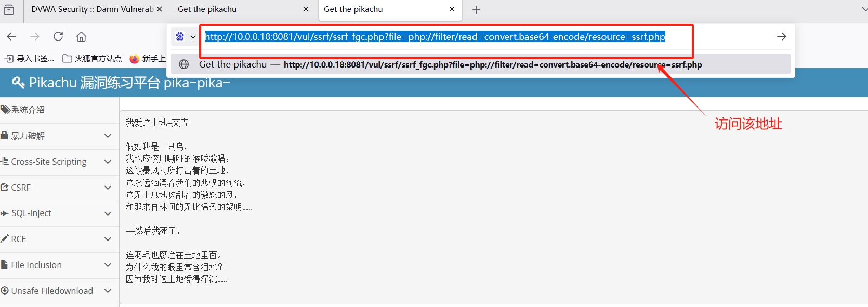
Task: Click the line 这无止息地吹刮着的激怒的风
Action: [181, 195]
